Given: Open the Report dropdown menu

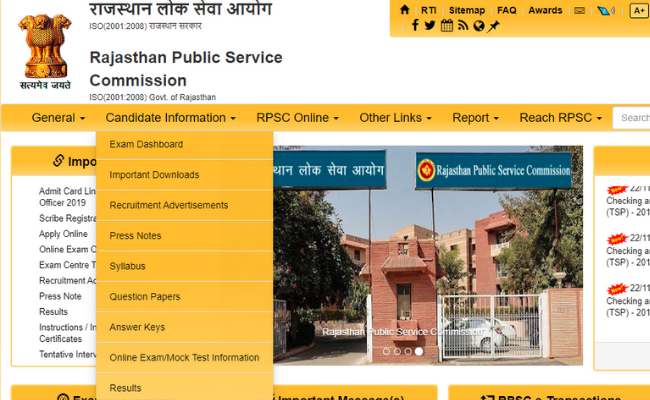Looking at the screenshot, I should (x=475, y=118).
